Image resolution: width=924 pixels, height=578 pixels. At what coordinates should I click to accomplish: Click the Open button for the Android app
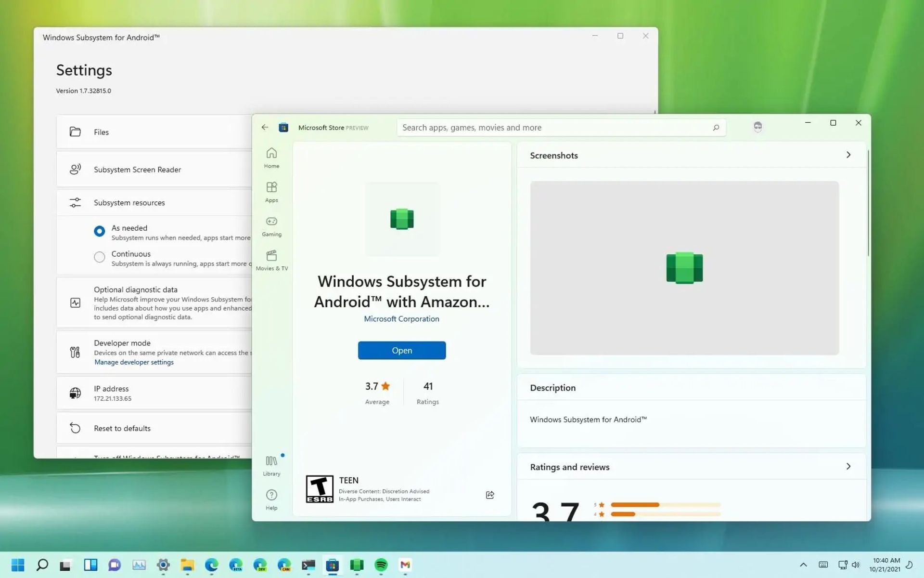point(401,350)
